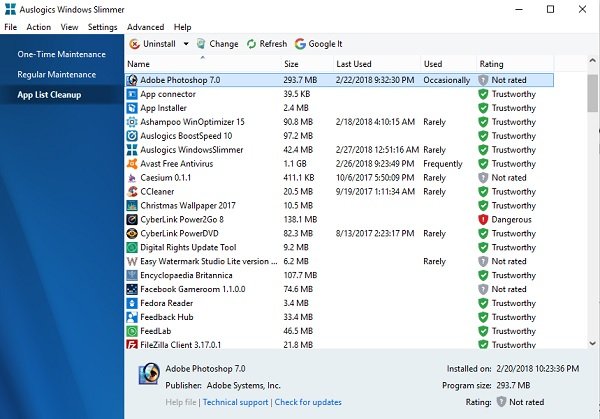
Task: Open the Advanced menu
Action: (145, 27)
